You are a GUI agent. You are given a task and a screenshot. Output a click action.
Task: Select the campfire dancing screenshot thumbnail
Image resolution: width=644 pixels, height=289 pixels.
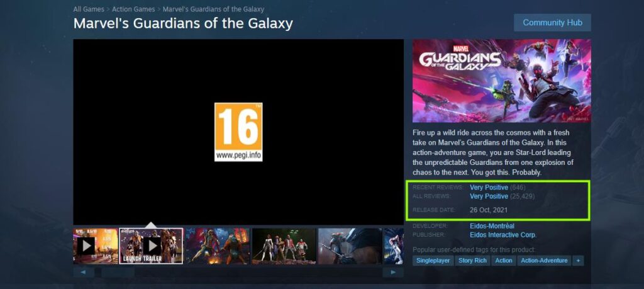pos(217,246)
